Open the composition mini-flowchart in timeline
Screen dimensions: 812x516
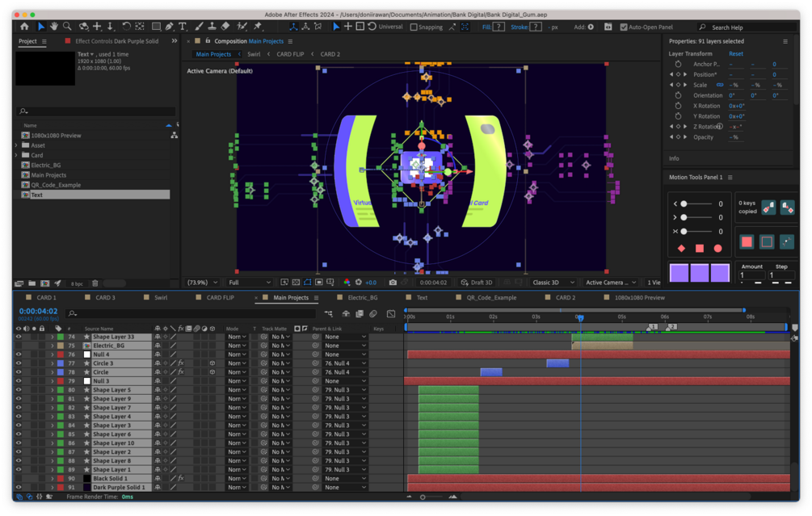click(328, 313)
